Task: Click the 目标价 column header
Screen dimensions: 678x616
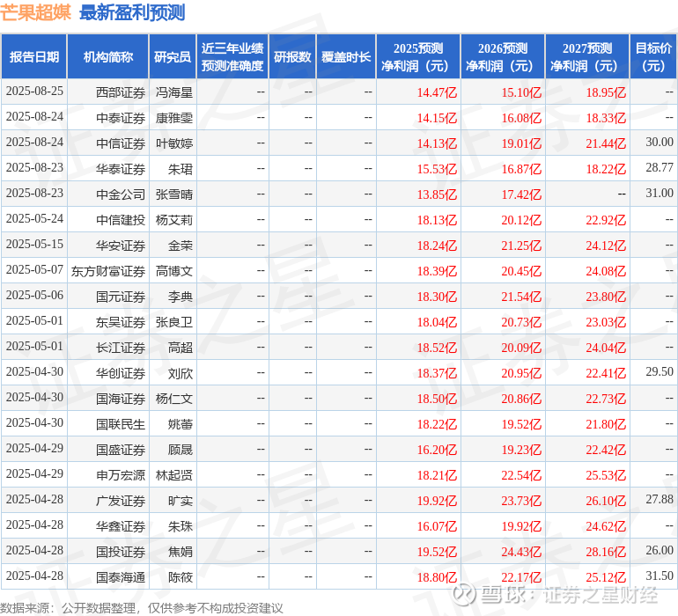Action: point(653,56)
